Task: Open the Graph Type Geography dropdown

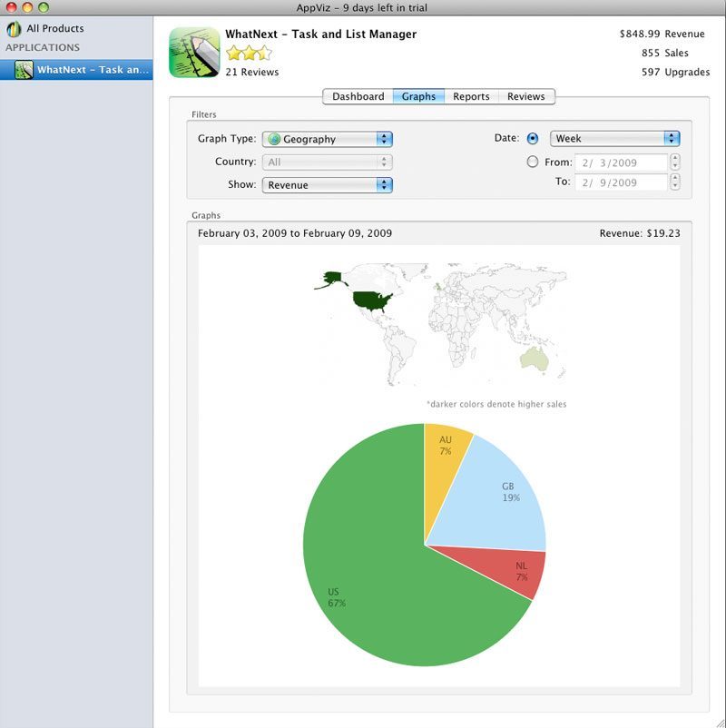Action: tap(327, 139)
